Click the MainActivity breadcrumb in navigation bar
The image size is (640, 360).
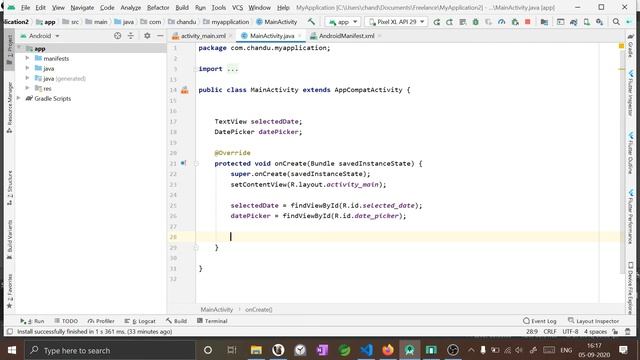pos(277,22)
